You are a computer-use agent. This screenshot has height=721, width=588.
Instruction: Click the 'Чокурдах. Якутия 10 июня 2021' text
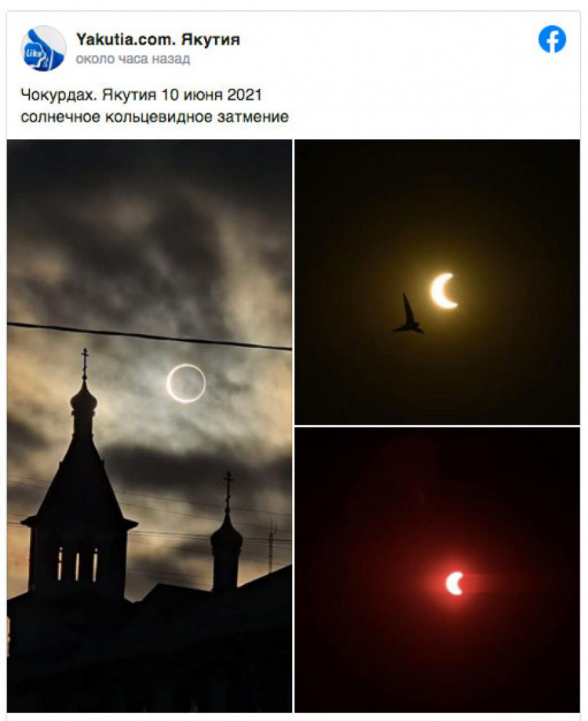141,95
